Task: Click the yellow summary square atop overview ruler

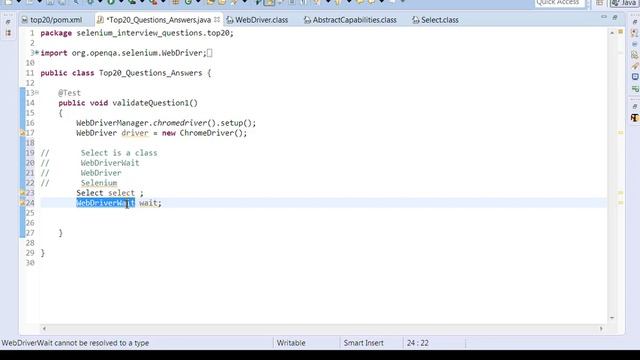Action: click(620, 31)
